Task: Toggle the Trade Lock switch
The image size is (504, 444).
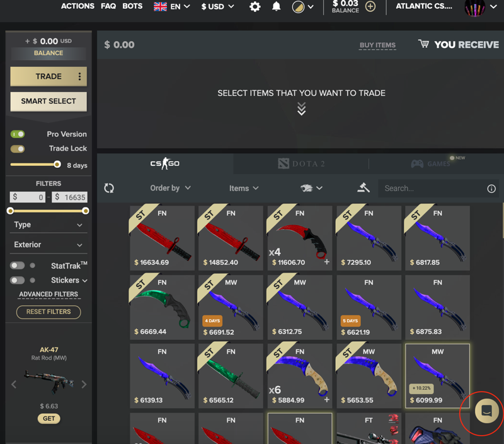Action: (18, 149)
